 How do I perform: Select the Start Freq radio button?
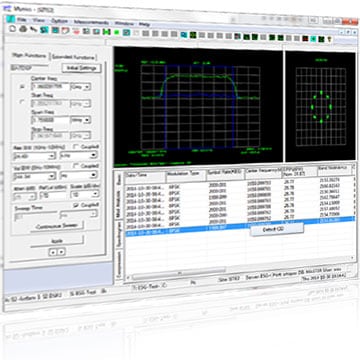tap(22, 102)
